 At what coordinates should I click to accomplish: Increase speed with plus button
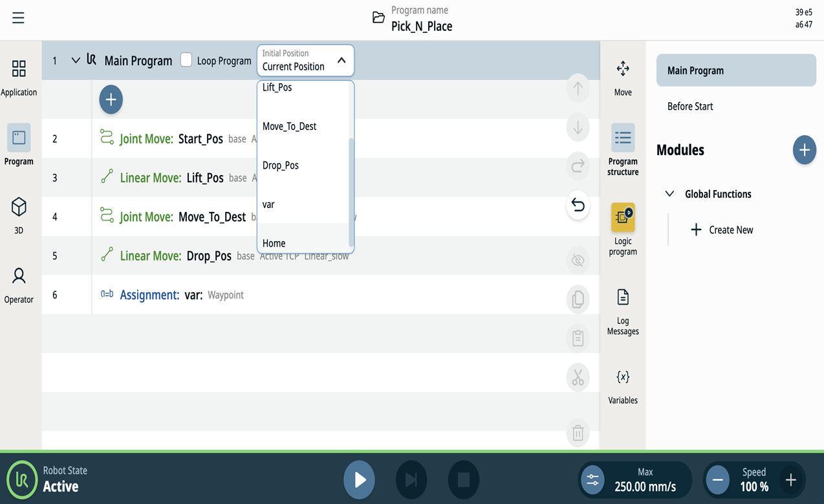[x=790, y=479]
